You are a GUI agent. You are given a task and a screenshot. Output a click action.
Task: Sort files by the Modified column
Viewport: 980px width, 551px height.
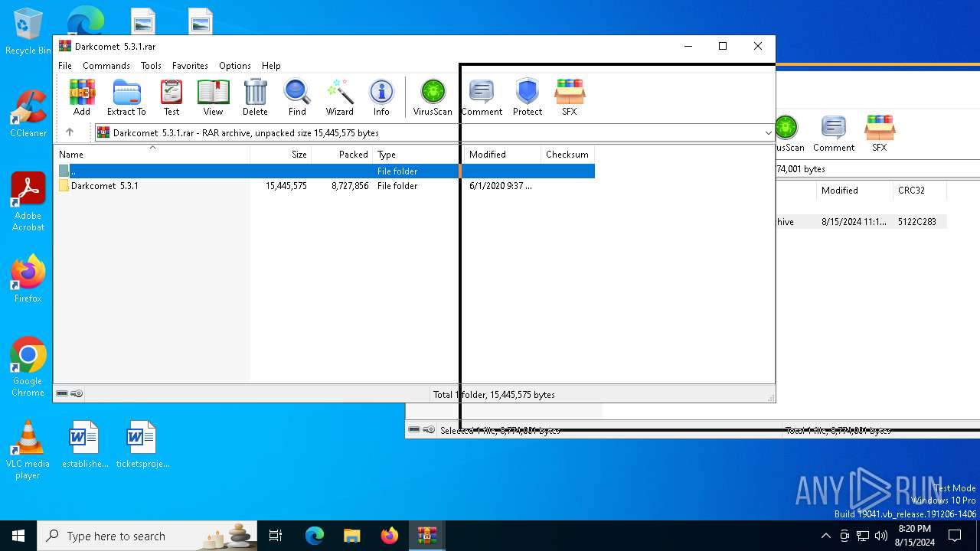503,154
